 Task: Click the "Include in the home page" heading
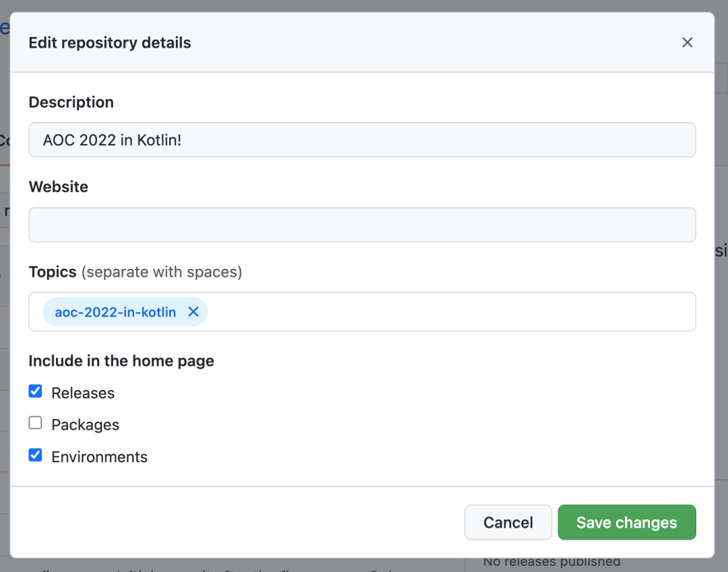tap(121, 361)
